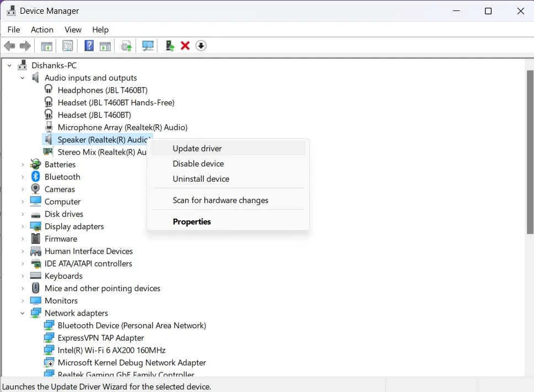Toggle the action pane toolbar icon

tap(105, 46)
